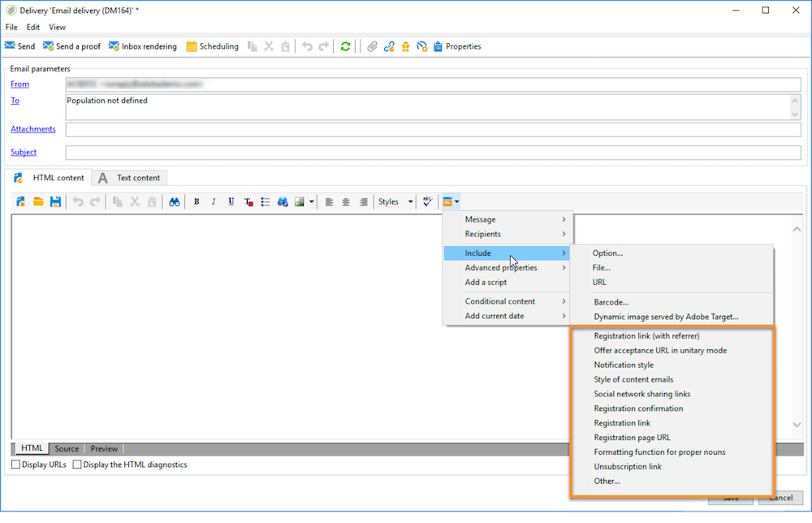Click the binoculars find icon
The width and height of the screenshot is (812, 523).
tap(174, 202)
